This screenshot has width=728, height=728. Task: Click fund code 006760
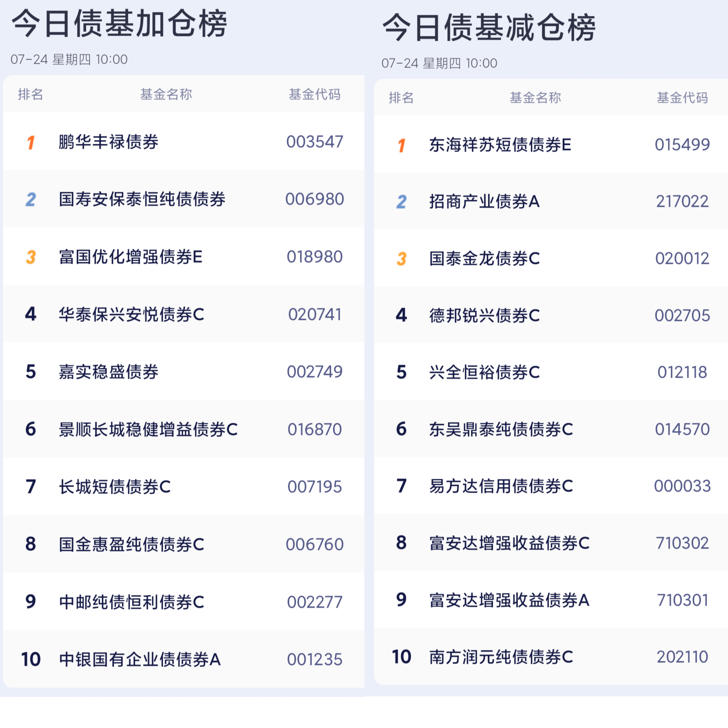[x=315, y=544]
